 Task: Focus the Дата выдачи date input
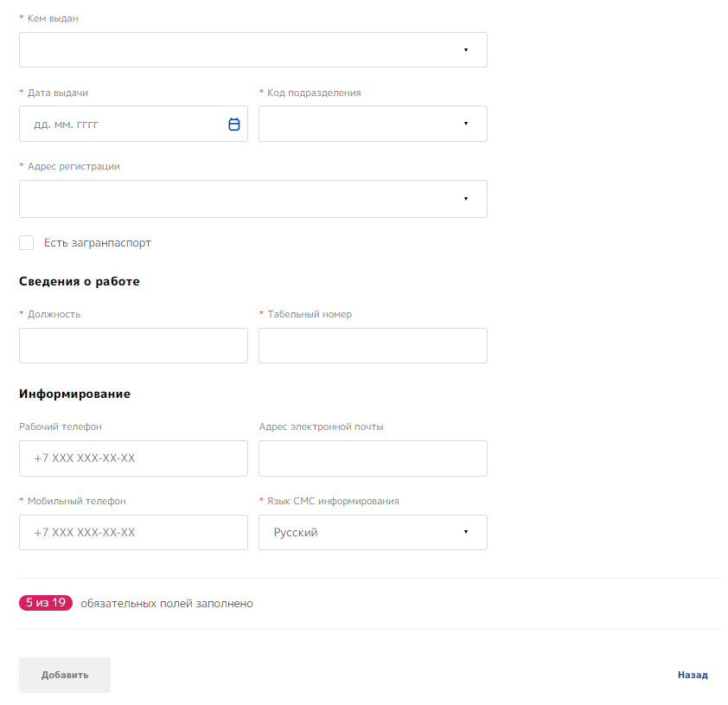[121, 125]
